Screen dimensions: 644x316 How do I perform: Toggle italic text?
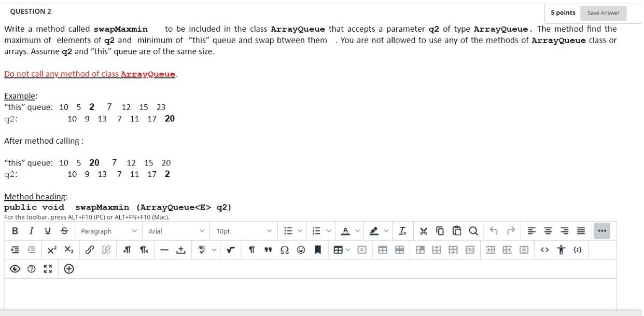(x=30, y=231)
